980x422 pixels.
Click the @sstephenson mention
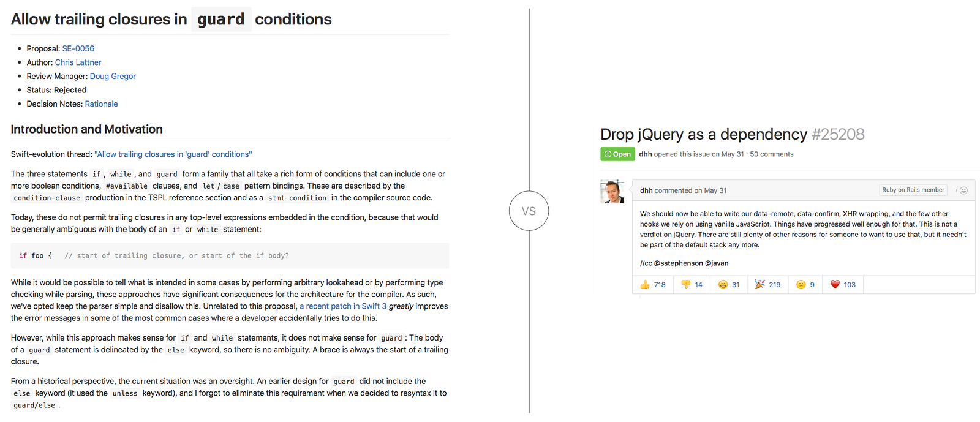[679, 263]
